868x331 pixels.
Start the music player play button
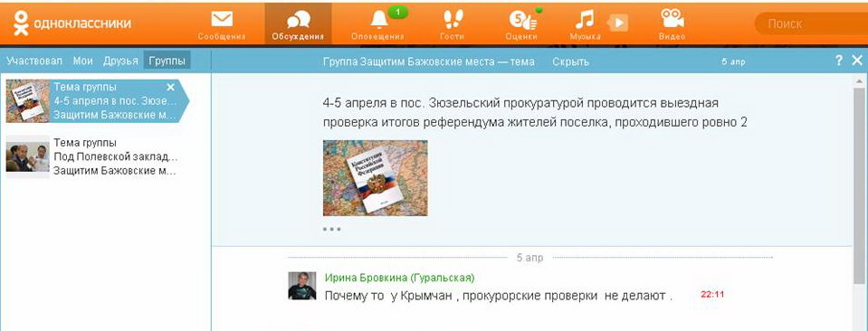618,23
